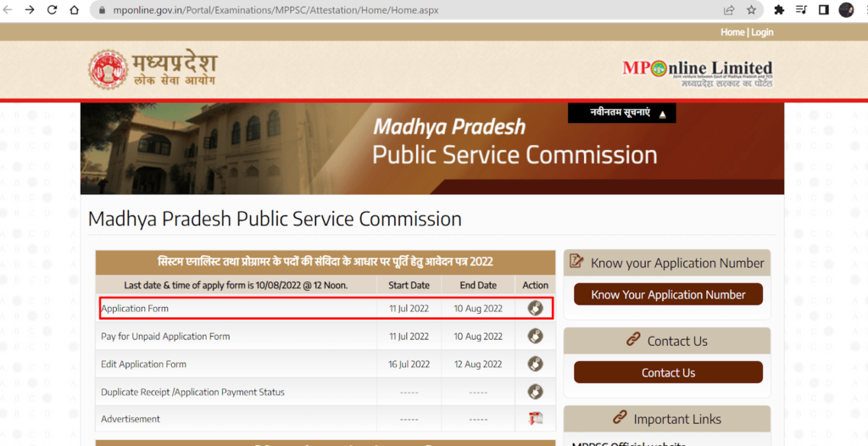This screenshot has width=868, height=446.
Task: Open the Application Form link
Action: click(x=135, y=309)
